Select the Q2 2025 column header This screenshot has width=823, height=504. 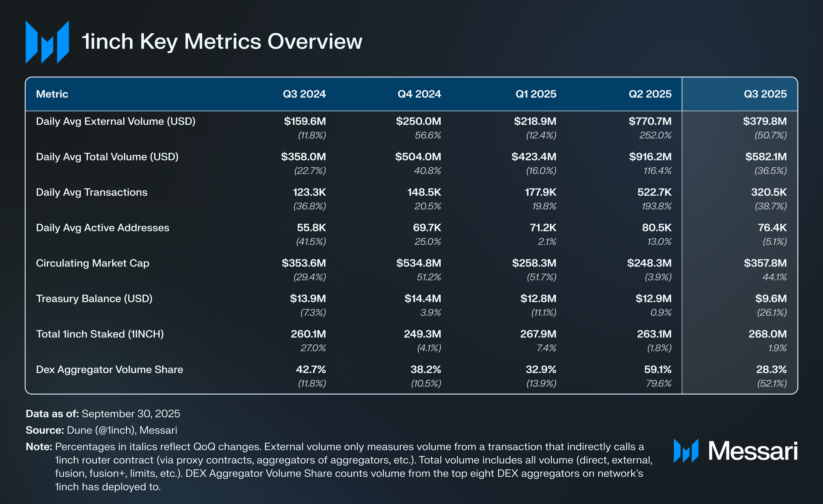(650, 94)
